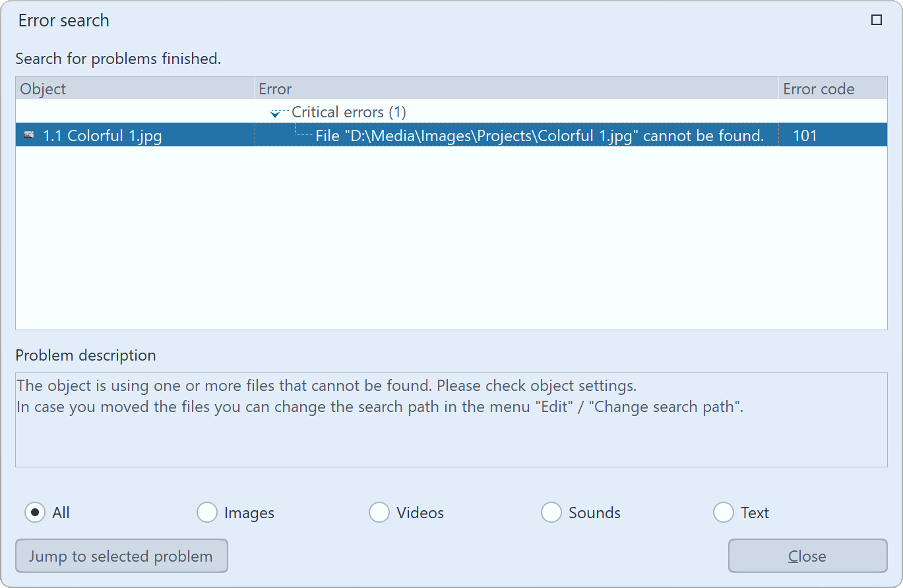Click the error code 101 cell
The height and width of the screenshot is (588, 903).
[806, 135]
